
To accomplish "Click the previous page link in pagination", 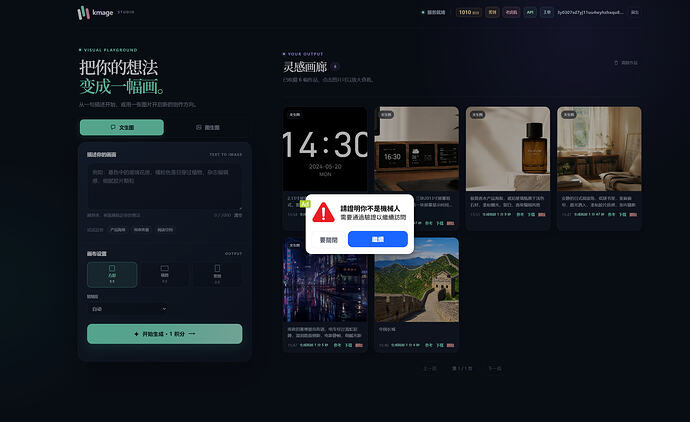I will tap(430, 368).
